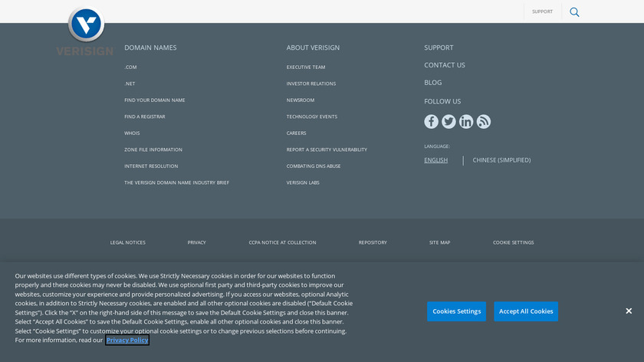Click Accept All Cookies button
644x362 pixels.
pos(526,311)
